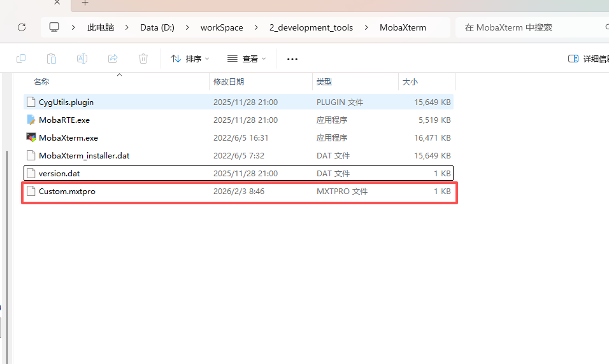The width and height of the screenshot is (609, 364).
Task: Click the rename toolbar icon
Action: tap(82, 59)
